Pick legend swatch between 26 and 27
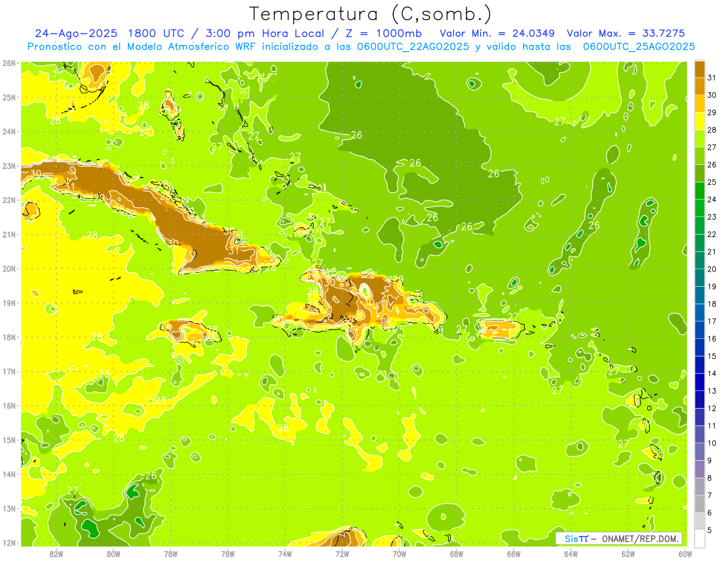The width and height of the screenshot is (728, 562). click(699, 156)
